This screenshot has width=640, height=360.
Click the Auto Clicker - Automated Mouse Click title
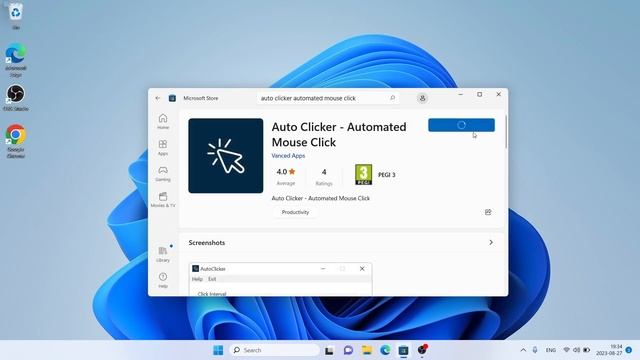pos(339,134)
